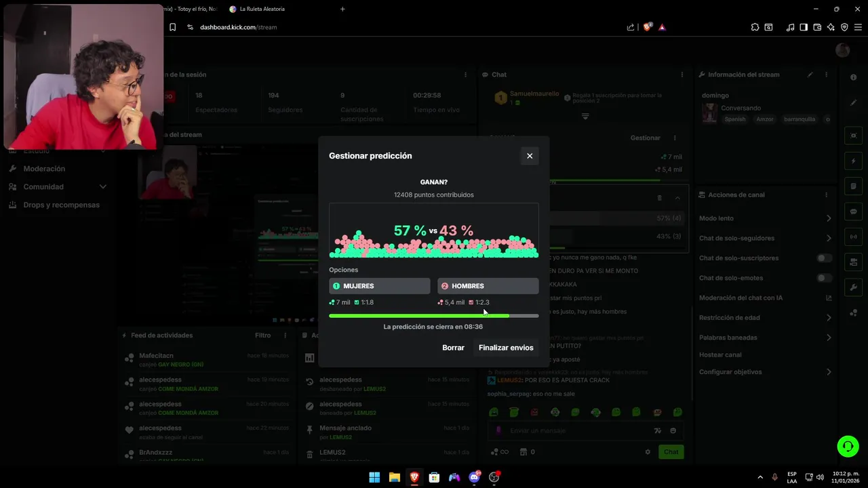Delete the poll using the trash icon
Image resolution: width=868 pixels, height=488 pixels.
click(659, 198)
